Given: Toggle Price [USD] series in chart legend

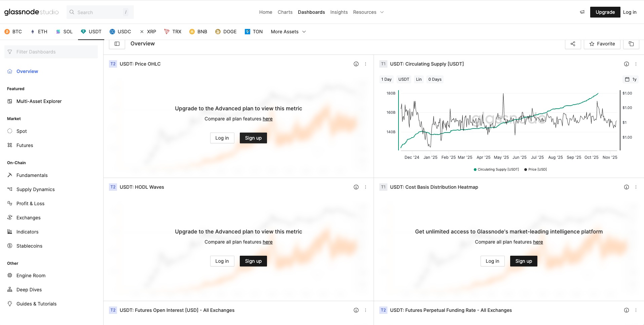Looking at the screenshot, I should point(536,170).
